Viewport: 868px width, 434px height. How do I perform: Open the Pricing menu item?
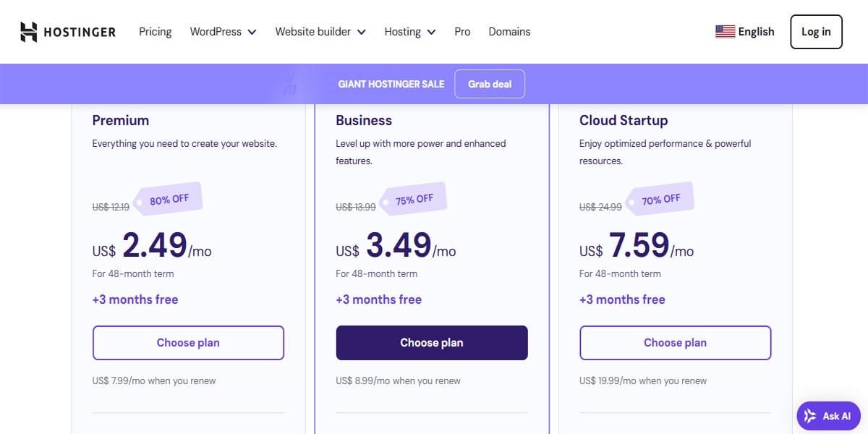(156, 32)
